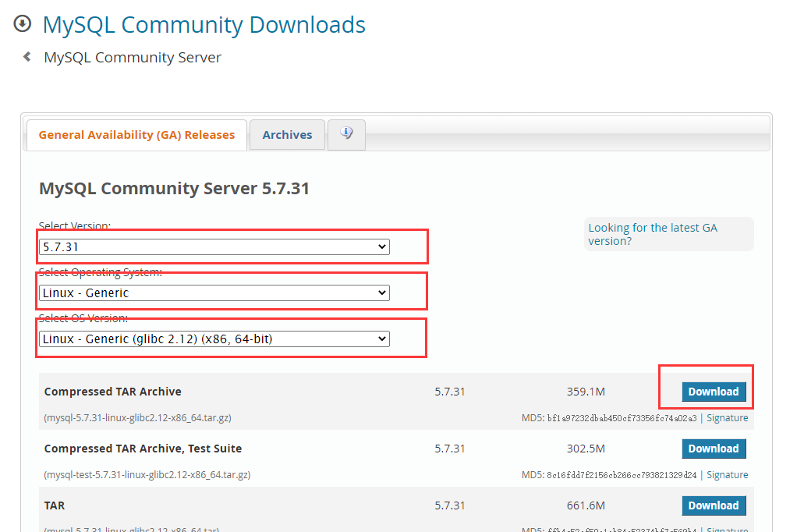The width and height of the screenshot is (804, 532).
Task: Click the Compressed TAR Archive title text
Action: 113,392
